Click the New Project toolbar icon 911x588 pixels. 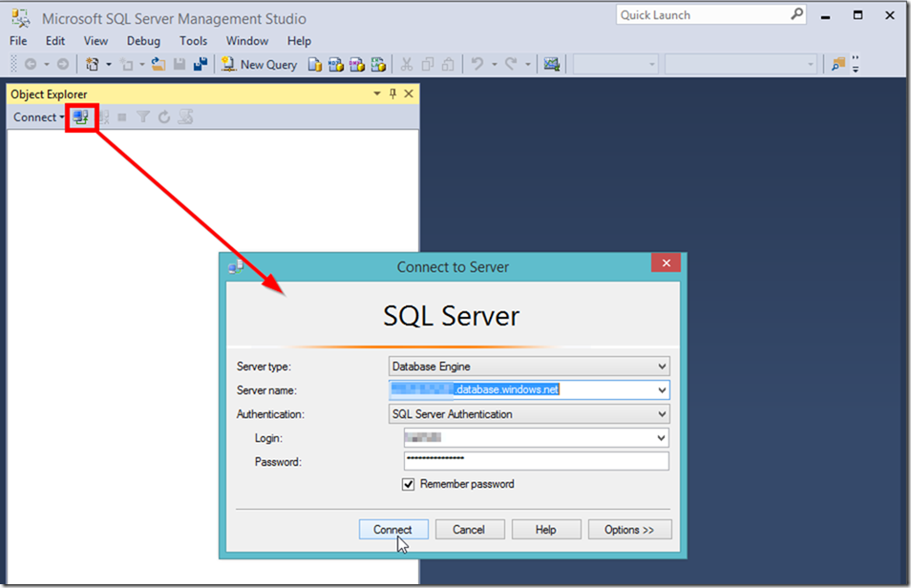[x=93, y=65]
